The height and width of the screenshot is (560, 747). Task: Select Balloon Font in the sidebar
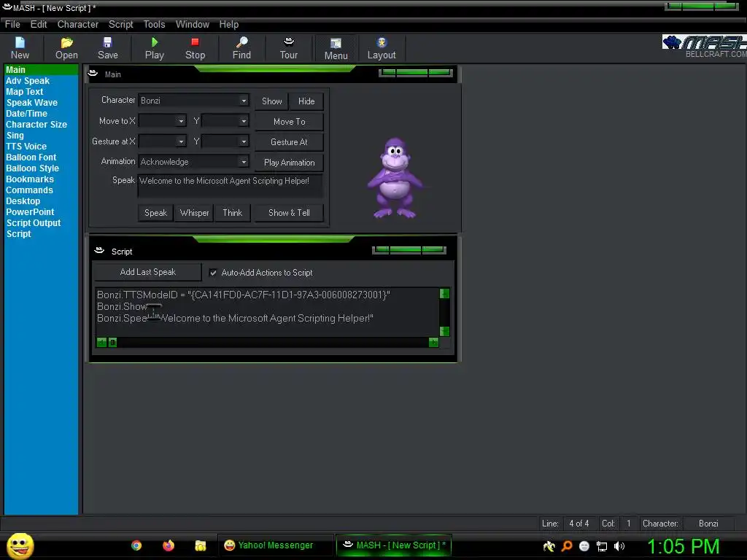[31, 157]
